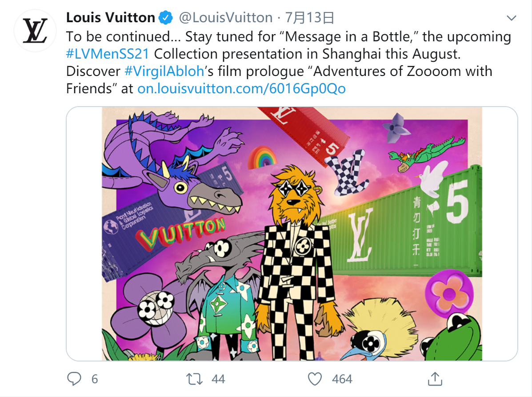Click the retweet arrows icon
Image resolution: width=532 pixels, height=397 pixels.
(194, 379)
